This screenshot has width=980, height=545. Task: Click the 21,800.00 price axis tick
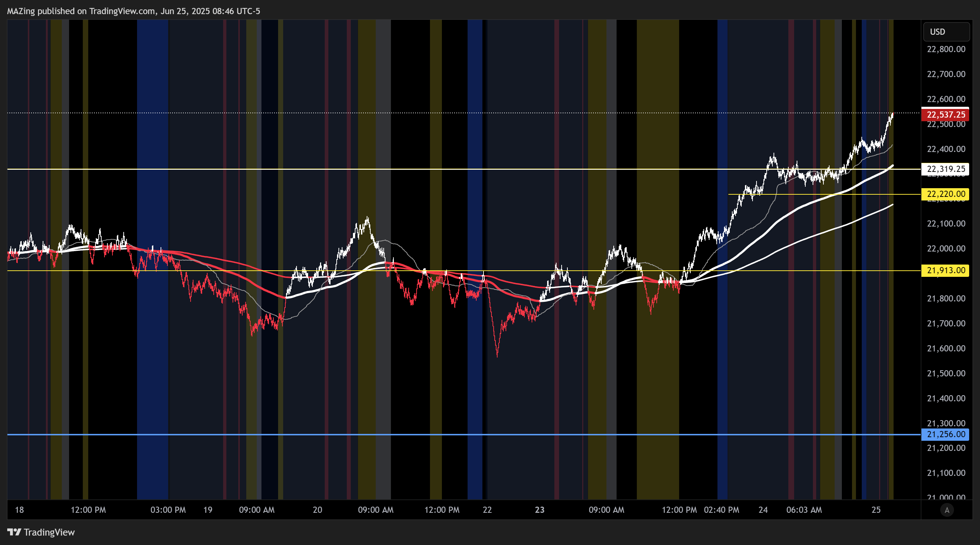tap(946, 299)
